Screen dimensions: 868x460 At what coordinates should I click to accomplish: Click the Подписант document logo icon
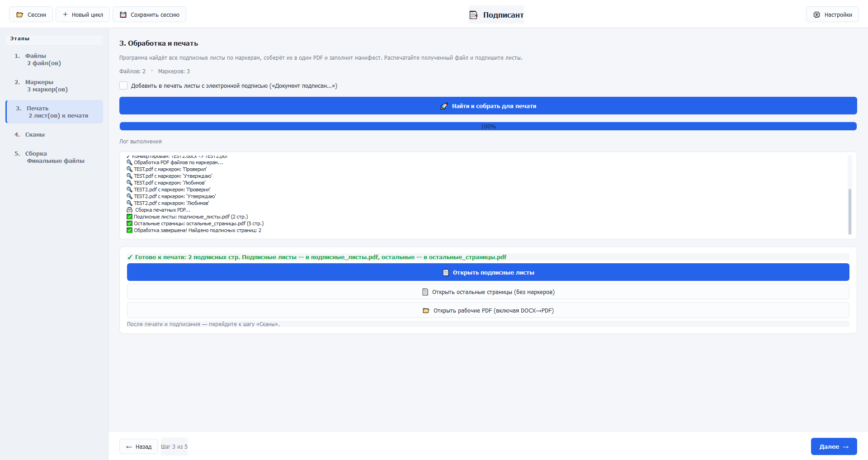click(x=473, y=15)
